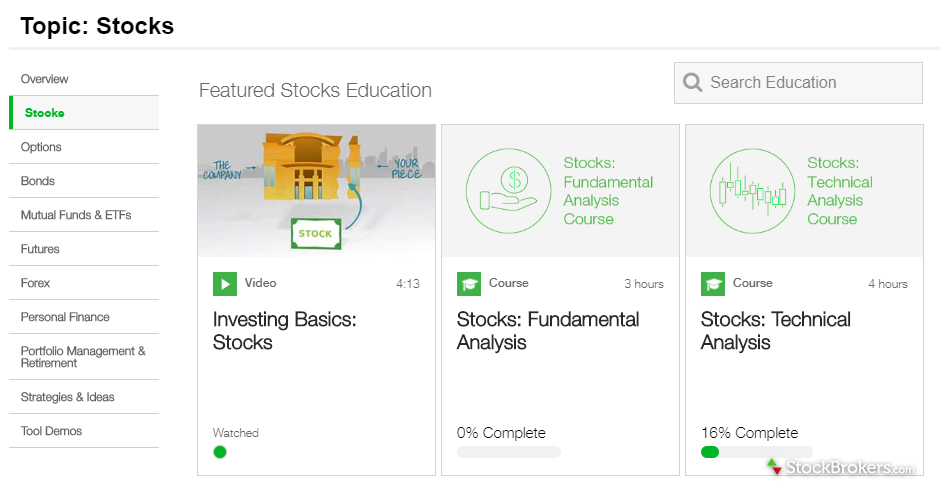The image size is (940, 491).
Task: Click the Search Education input field
Action: (810, 83)
